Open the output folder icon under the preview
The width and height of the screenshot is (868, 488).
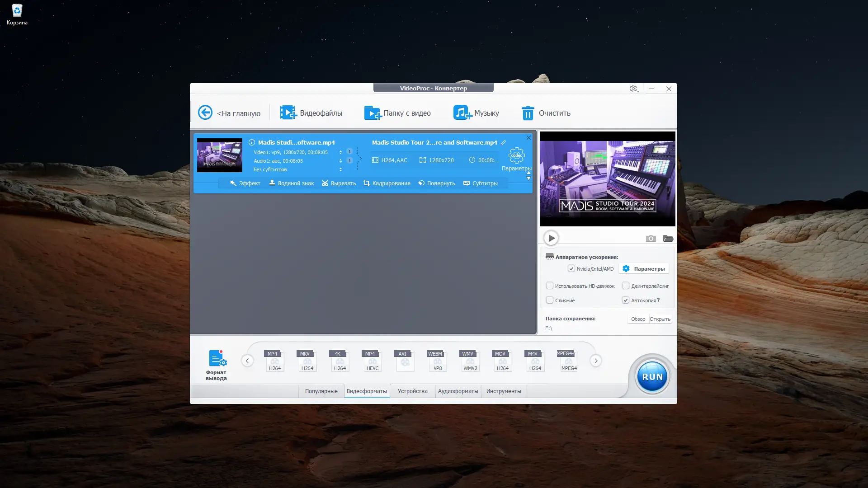tap(668, 239)
